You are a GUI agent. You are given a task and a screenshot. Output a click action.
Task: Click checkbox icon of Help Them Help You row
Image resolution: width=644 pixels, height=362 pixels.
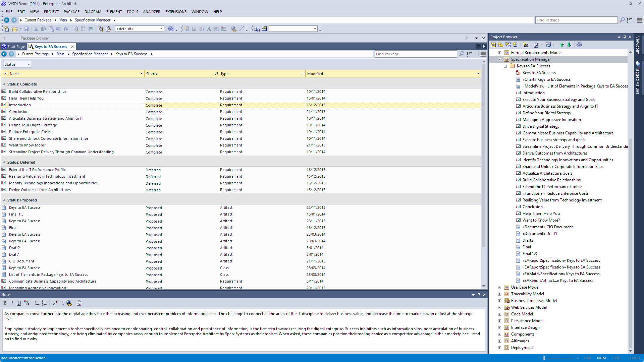[x=4, y=98]
